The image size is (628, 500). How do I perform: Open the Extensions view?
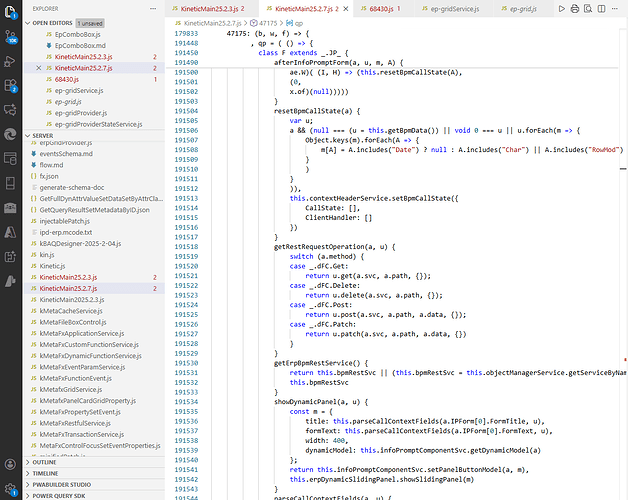click(x=10, y=85)
